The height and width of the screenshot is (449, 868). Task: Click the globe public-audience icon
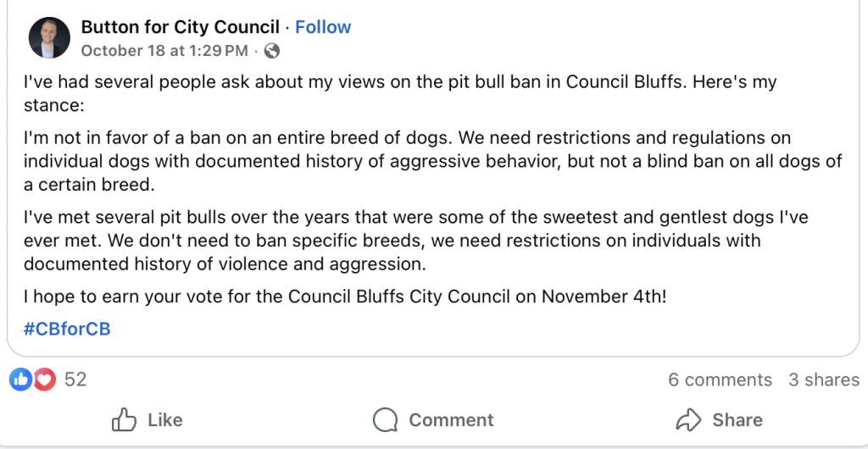click(272, 51)
